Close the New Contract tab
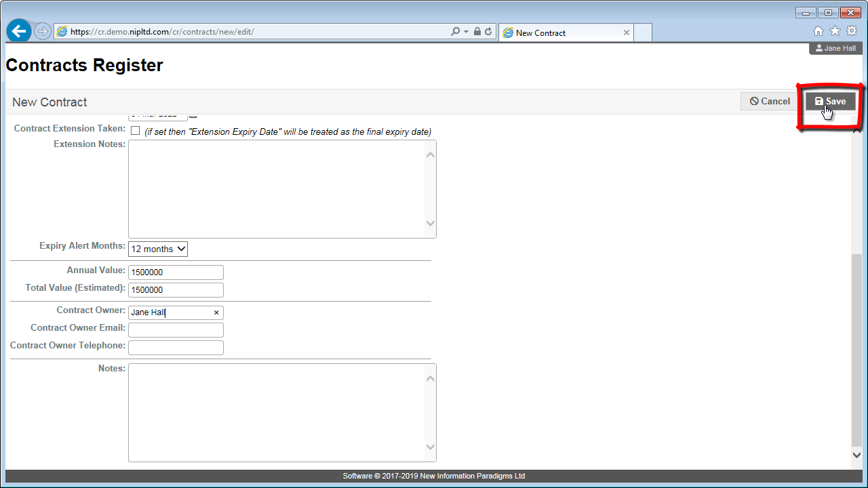868x488 pixels. [x=626, y=33]
